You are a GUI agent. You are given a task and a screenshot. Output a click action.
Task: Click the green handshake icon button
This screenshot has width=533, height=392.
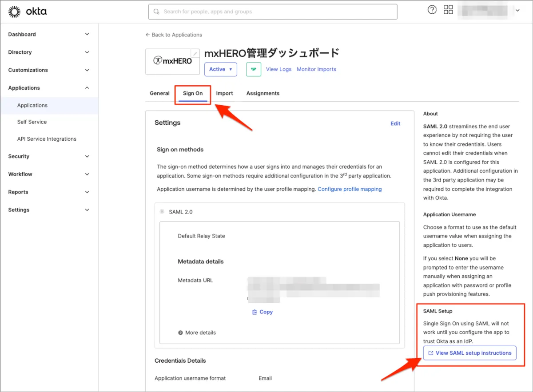tap(254, 69)
